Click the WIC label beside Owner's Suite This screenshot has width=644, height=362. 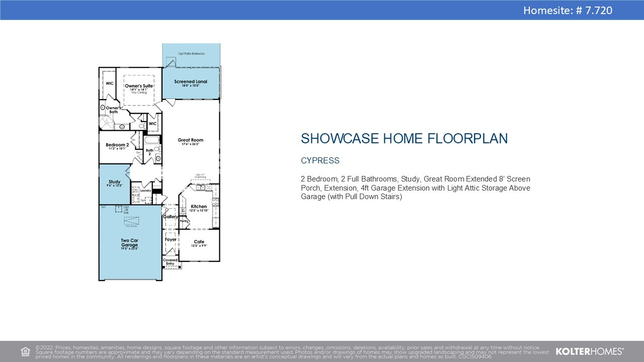[x=109, y=83]
